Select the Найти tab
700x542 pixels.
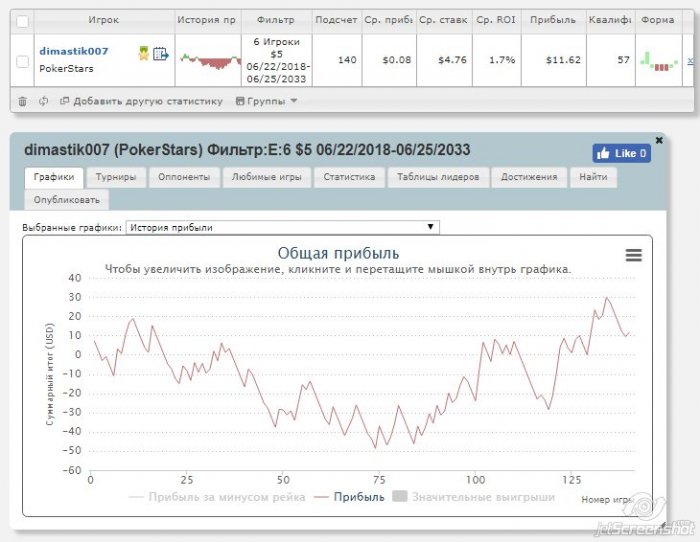pyautogui.click(x=593, y=177)
